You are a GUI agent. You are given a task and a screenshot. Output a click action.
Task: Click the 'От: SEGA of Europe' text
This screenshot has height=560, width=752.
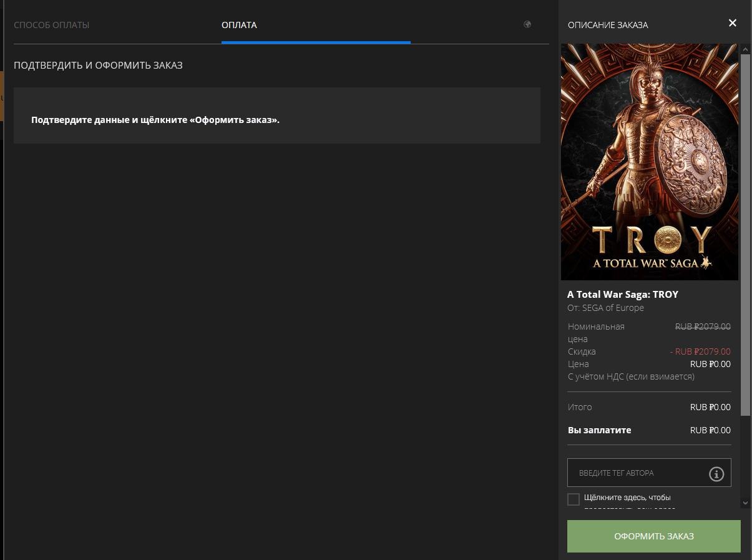point(605,308)
